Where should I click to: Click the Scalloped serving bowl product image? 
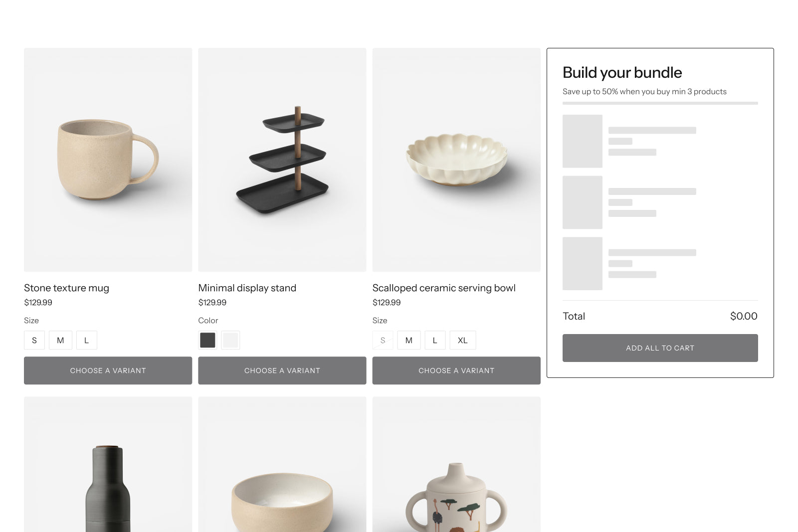pyautogui.click(x=456, y=160)
